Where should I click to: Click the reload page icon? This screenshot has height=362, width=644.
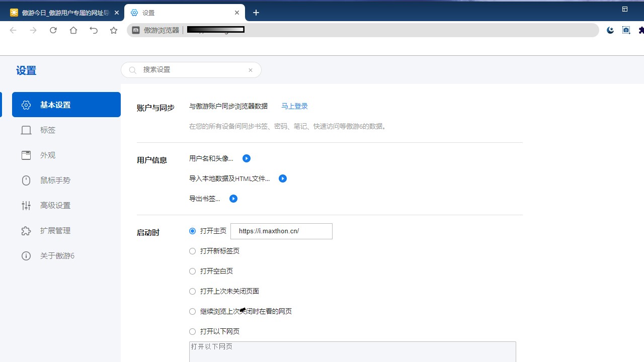(53, 30)
